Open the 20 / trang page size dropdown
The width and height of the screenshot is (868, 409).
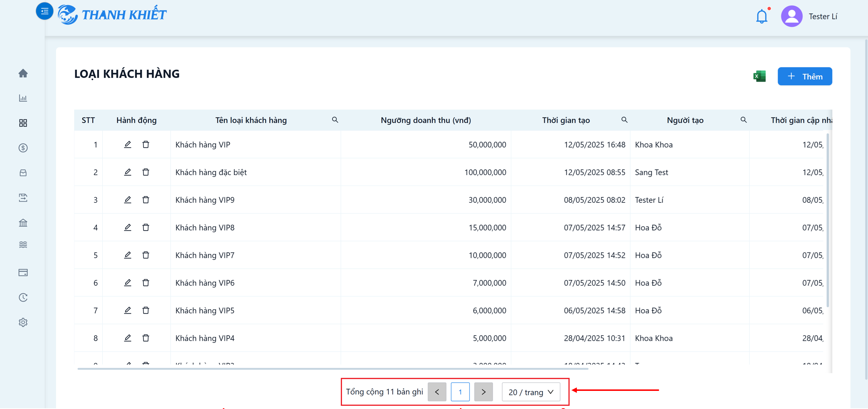[x=531, y=392]
